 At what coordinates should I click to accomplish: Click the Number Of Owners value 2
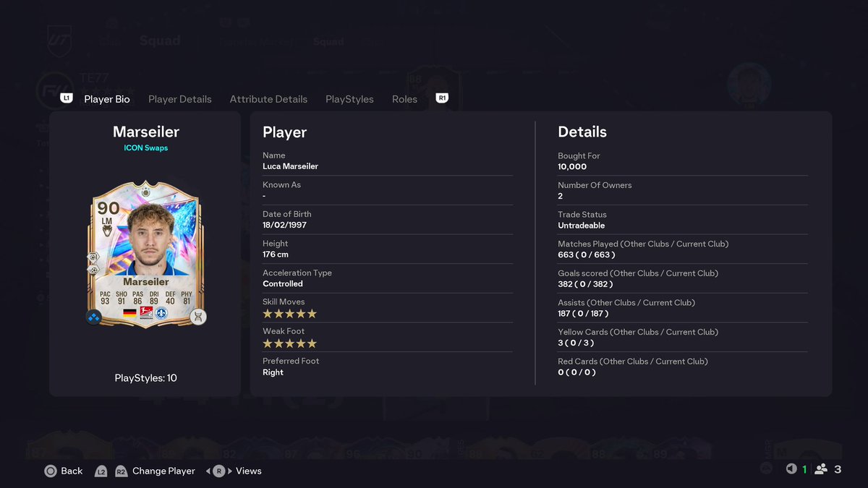[561, 196]
